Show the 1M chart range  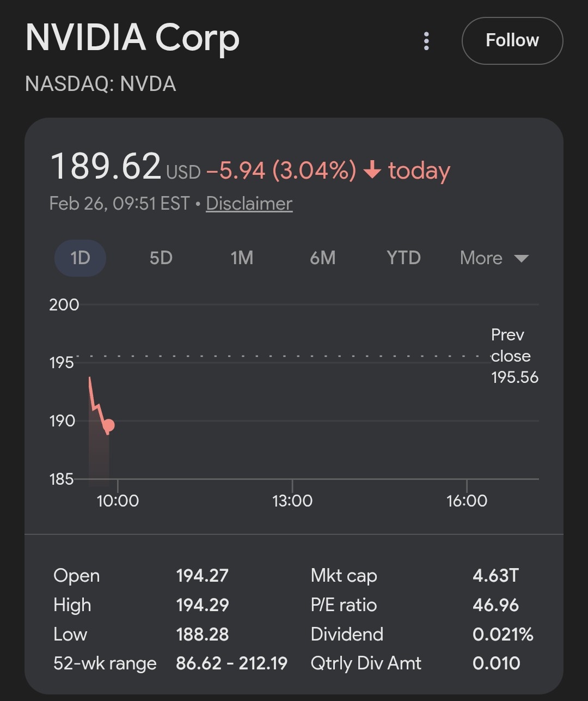(242, 258)
